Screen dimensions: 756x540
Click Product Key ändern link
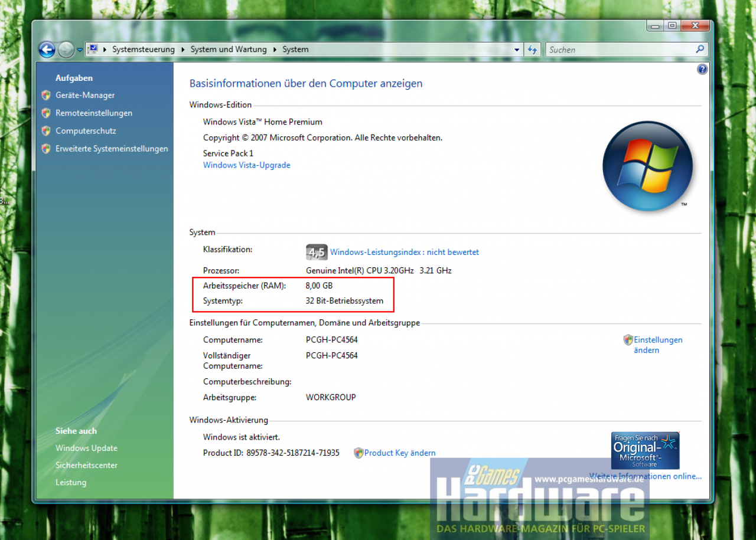[x=400, y=453]
